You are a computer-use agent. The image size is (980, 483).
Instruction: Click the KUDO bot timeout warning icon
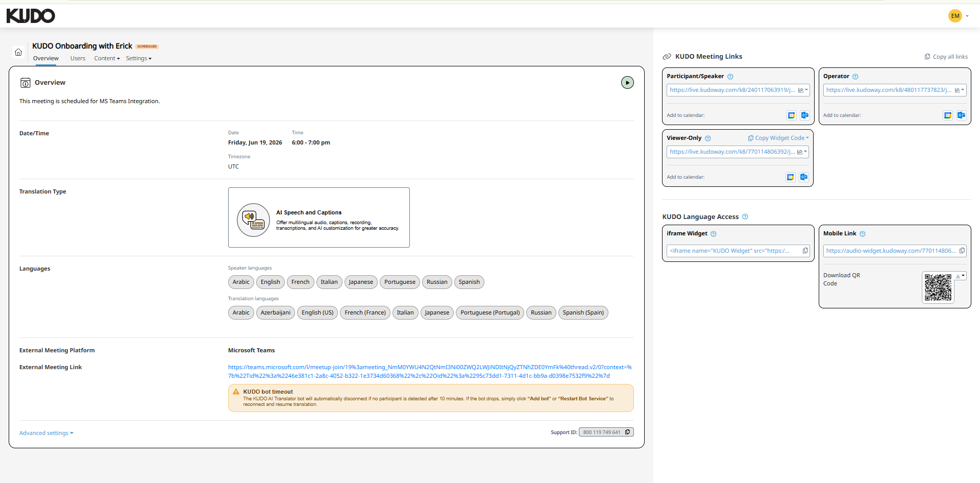(x=236, y=392)
